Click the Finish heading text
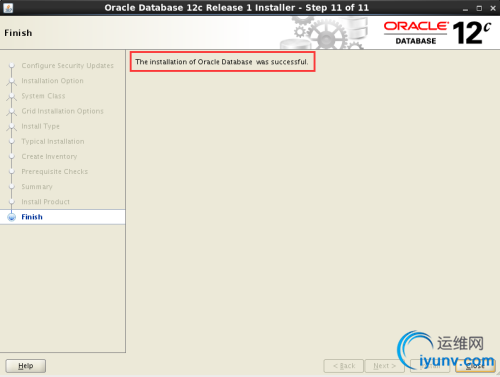Viewport: 500px width, 377px height. (18, 33)
